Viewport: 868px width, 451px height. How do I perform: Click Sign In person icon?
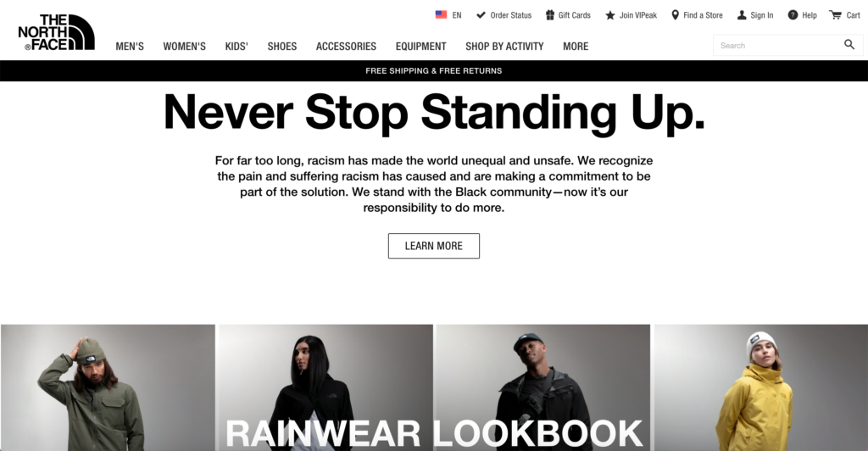[x=742, y=15]
